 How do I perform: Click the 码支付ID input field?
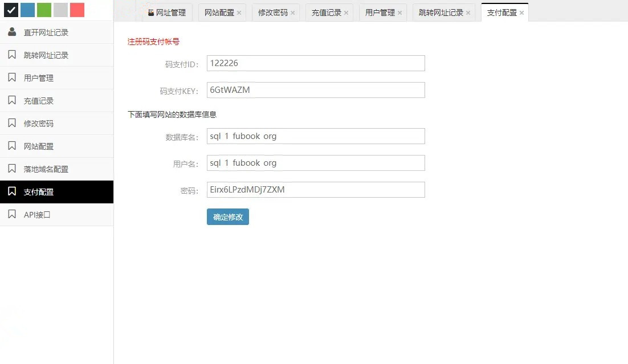pos(316,63)
